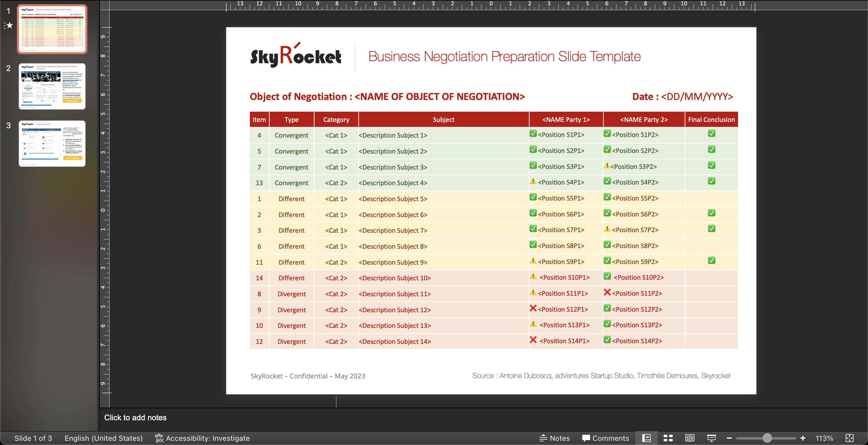The image size is (868, 445).
Task: Click the zoom out minus button
Action: [729, 438]
